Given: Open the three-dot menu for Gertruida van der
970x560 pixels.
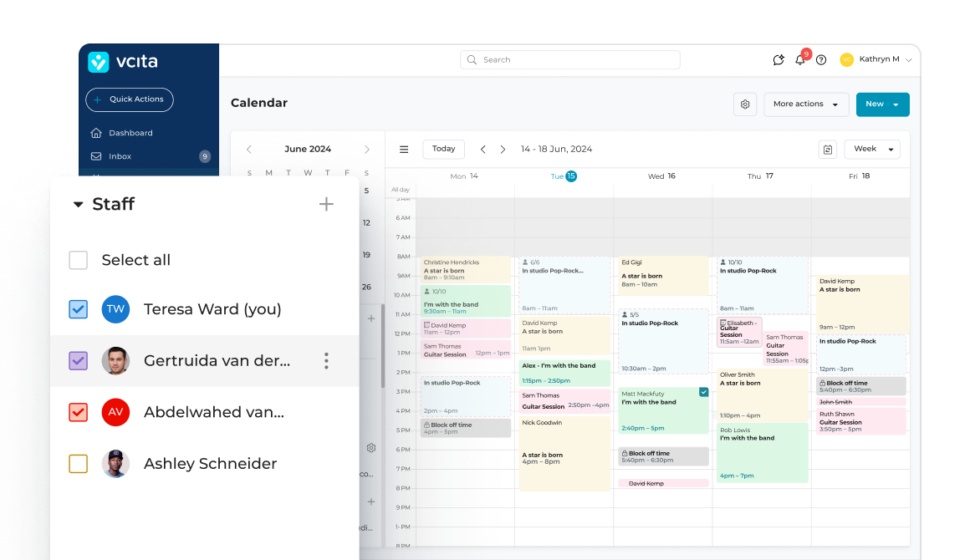Looking at the screenshot, I should coord(326,360).
